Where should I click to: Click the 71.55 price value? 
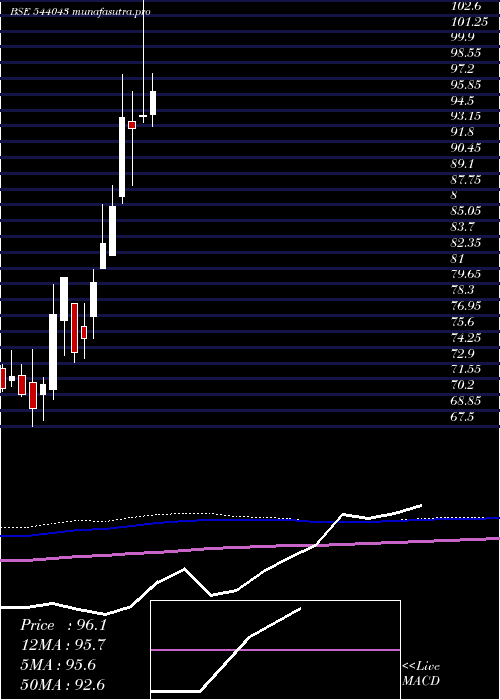[466, 370]
